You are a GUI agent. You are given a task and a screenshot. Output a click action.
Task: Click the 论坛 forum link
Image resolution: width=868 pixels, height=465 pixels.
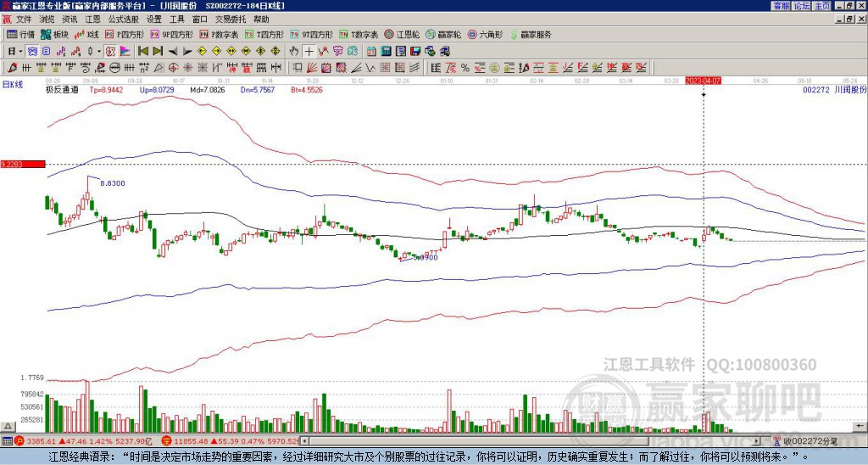tap(801, 6)
